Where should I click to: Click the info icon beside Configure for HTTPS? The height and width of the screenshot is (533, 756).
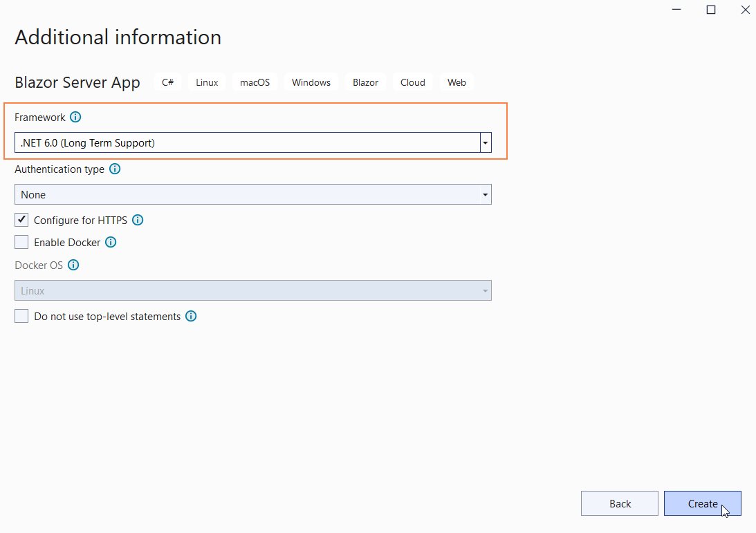[137, 220]
